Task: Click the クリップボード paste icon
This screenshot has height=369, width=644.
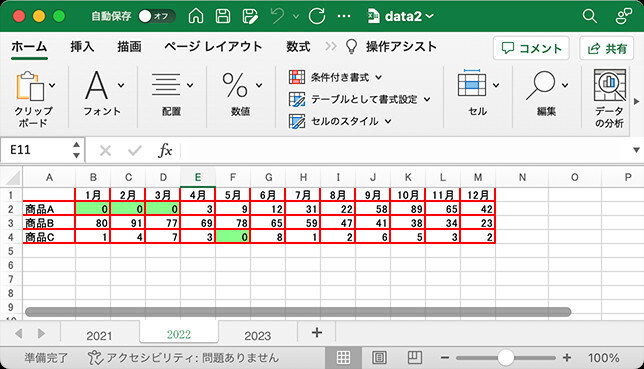Action: point(30,86)
